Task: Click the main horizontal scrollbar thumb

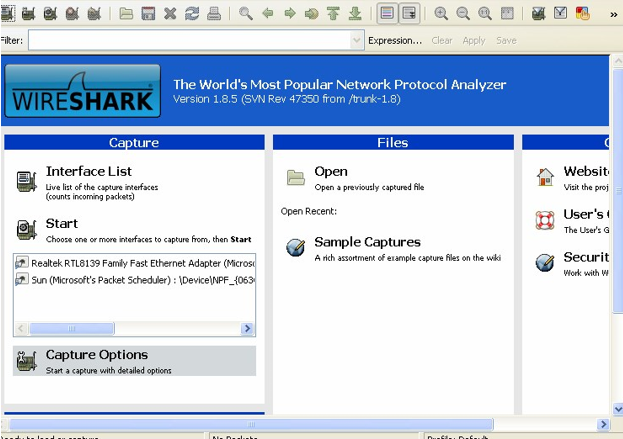Action: (x=251, y=424)
